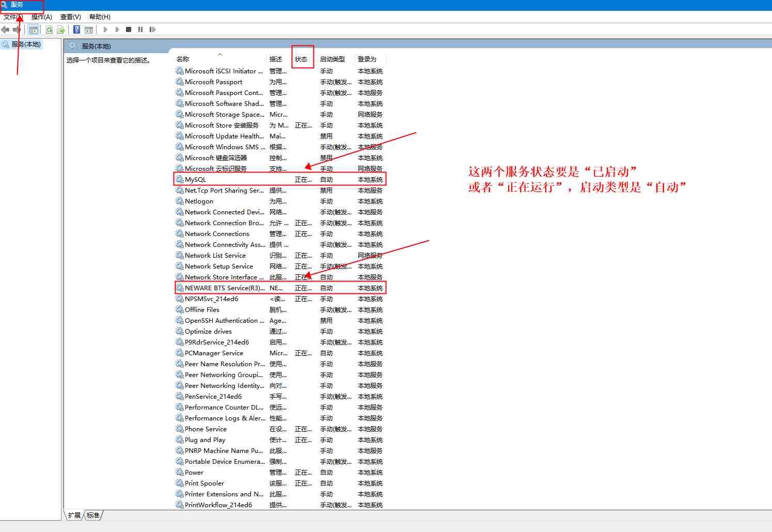Click the Refresh toolbar icon
Viewport: 772px width, 532px height.
tap(49, 29)
